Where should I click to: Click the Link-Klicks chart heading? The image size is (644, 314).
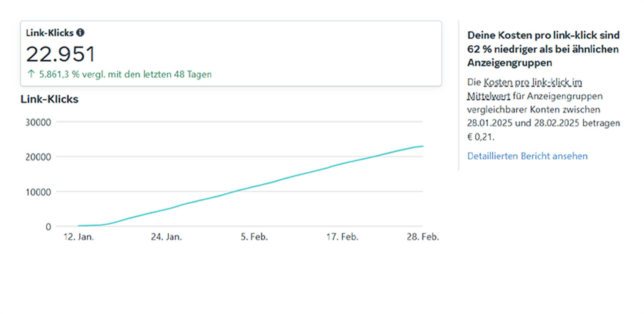(49, 99)
